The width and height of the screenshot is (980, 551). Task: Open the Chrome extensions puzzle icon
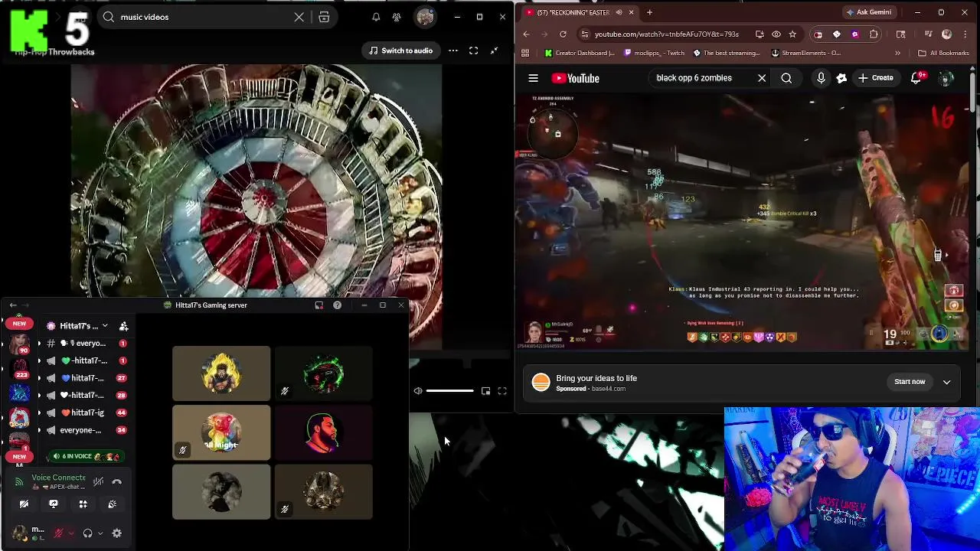[874, 34]
